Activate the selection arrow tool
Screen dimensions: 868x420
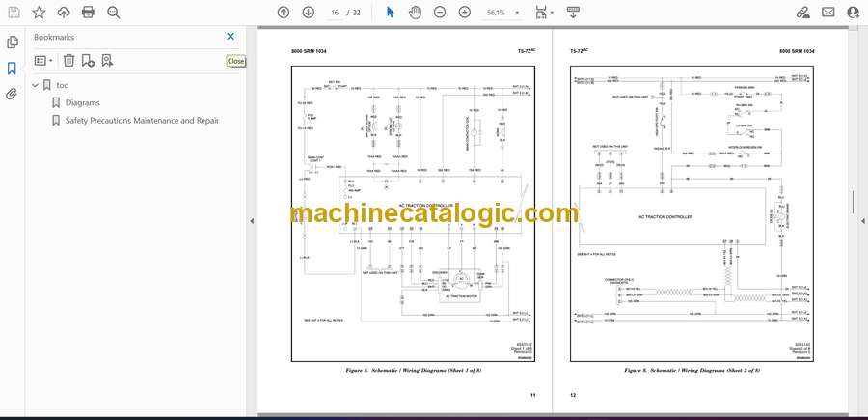point(391,13)
